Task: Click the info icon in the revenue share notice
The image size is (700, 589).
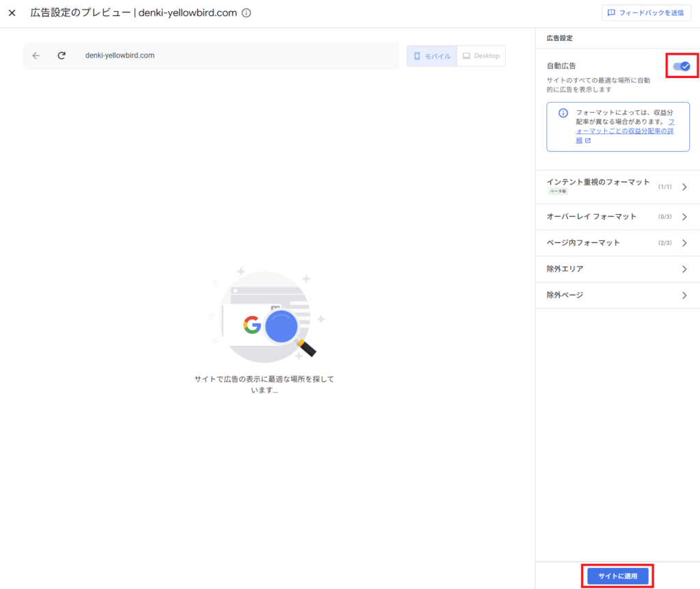Action: [x=563, y=113]
